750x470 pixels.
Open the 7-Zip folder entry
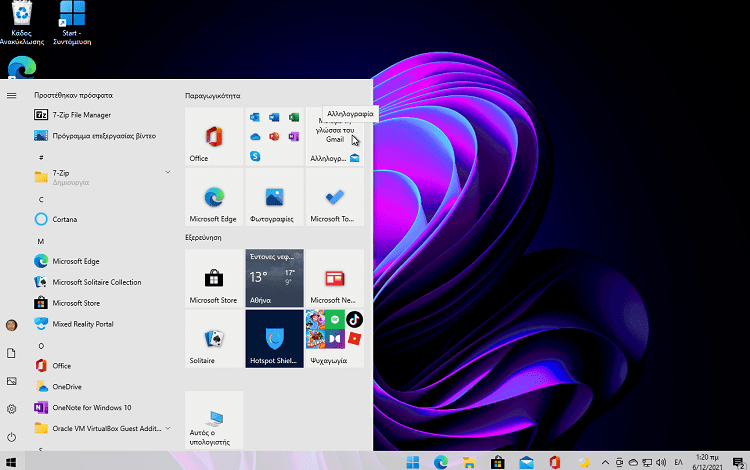(x=103, y=177)
